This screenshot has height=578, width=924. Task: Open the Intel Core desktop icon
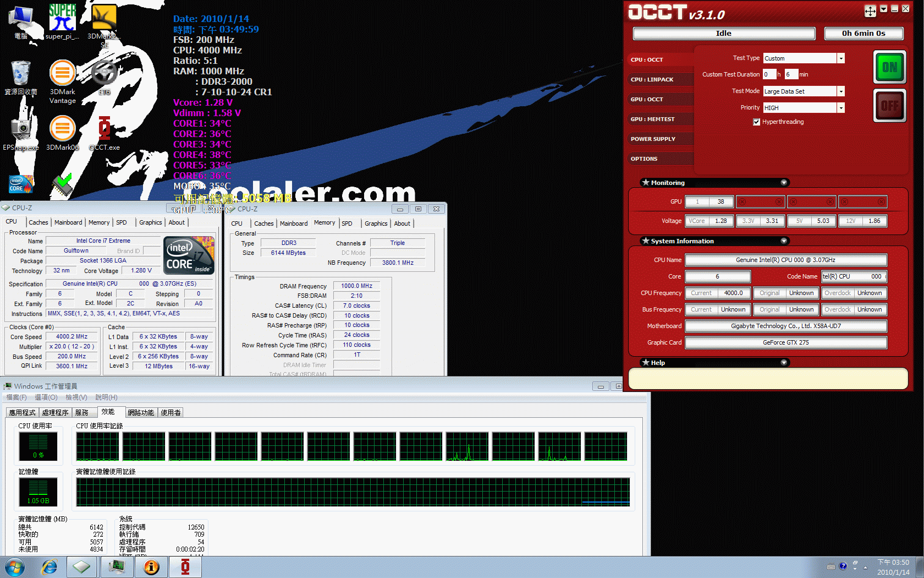[21, 184]
